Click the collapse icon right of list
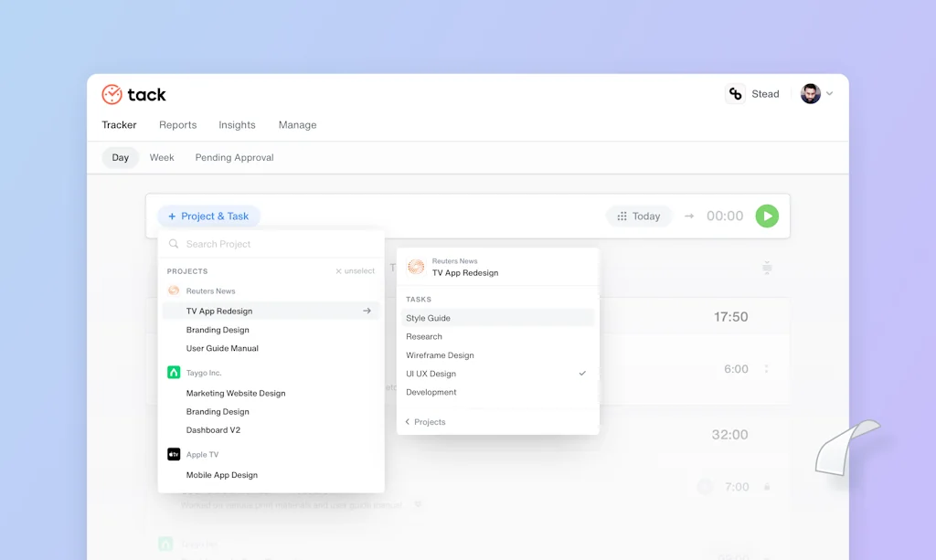The image size is (936, 560). pos(767,268)
